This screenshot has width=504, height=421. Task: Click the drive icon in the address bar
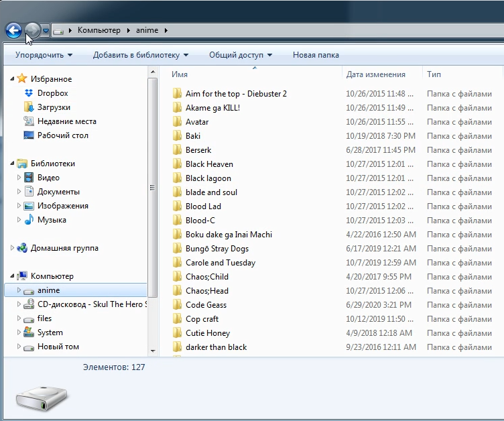58,31
